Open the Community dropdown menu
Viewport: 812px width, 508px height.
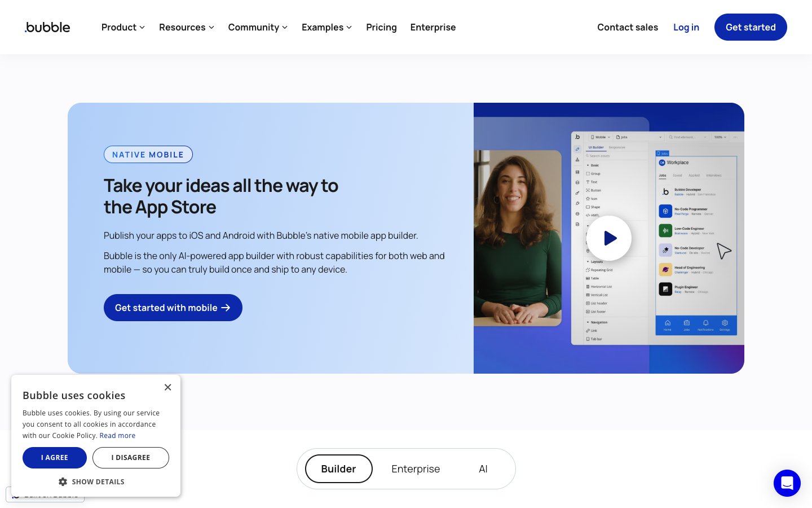coord(258,27)
